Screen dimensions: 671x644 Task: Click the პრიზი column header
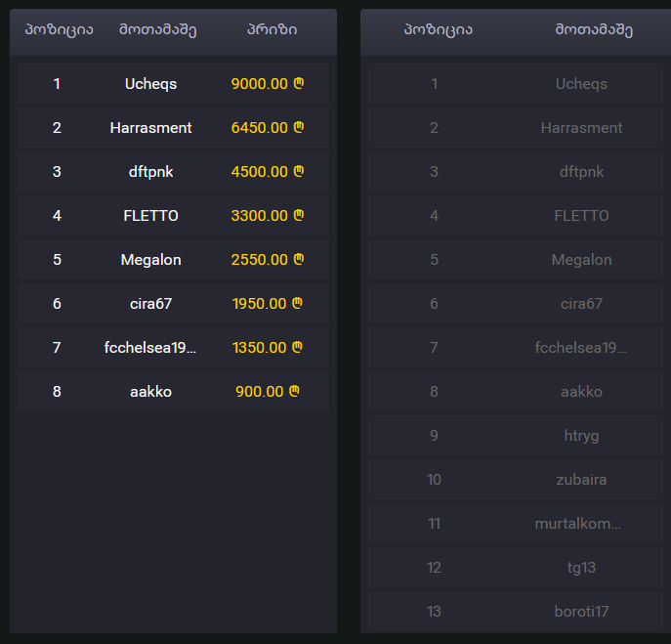[x=273, y=29]
